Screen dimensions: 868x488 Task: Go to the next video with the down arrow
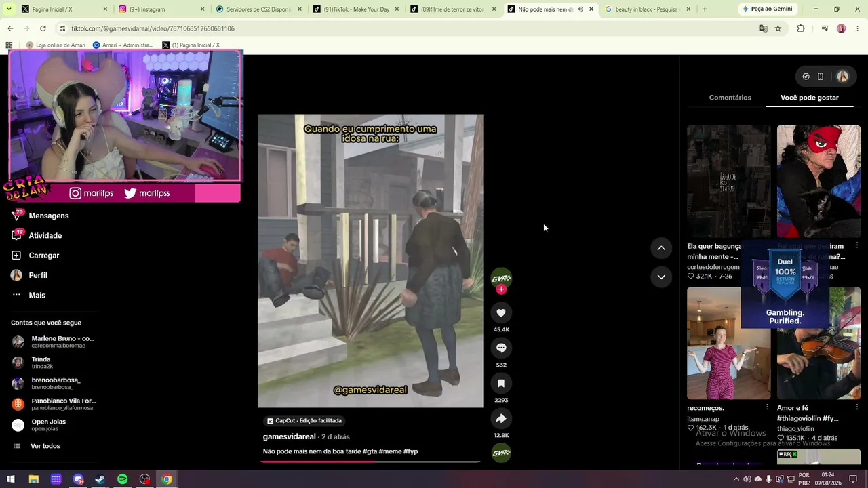pos(661,277)
